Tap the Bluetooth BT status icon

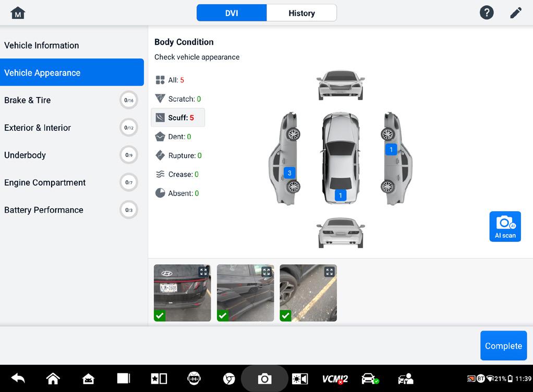(x=481, y=378)
